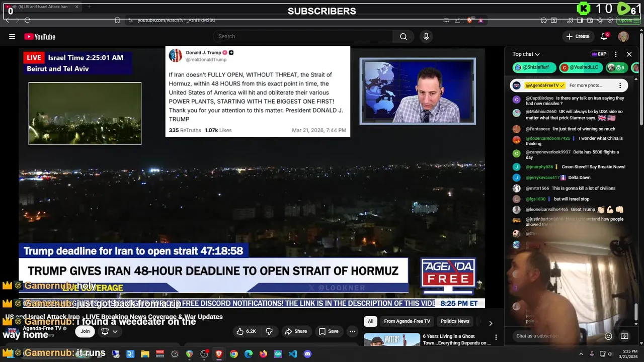Image resolution: width=644 pixels, height=362 pixels.
Task: Click the 0XP crown badge
Action: coord(599,54)
